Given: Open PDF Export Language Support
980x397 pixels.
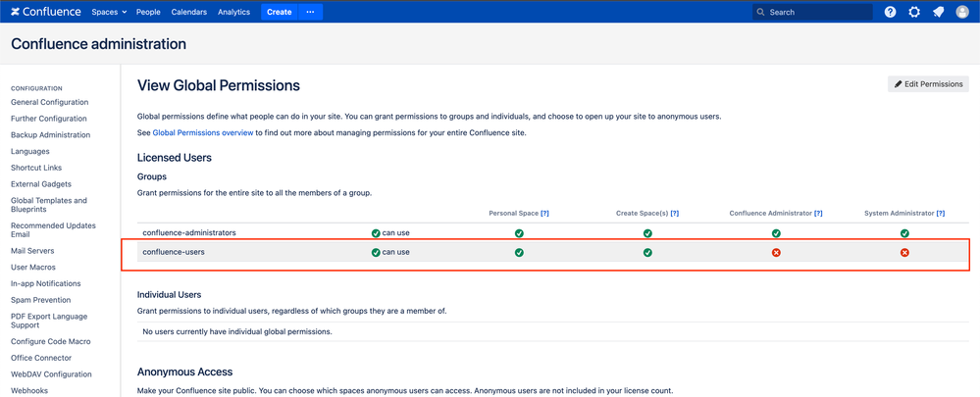Looking at the screenshot, I should [49, 321].
